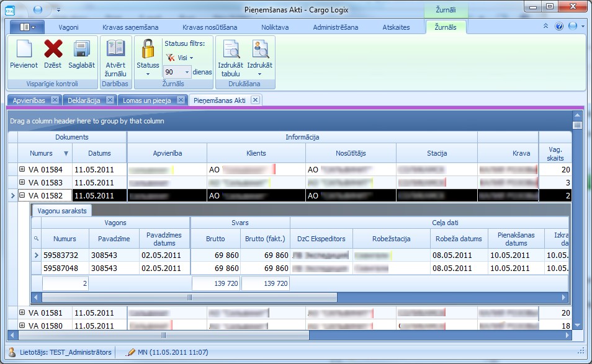Switch to the Deklarācija document tab
The height and width of the screenshot is (364, 592).
(x=83, y=100)
